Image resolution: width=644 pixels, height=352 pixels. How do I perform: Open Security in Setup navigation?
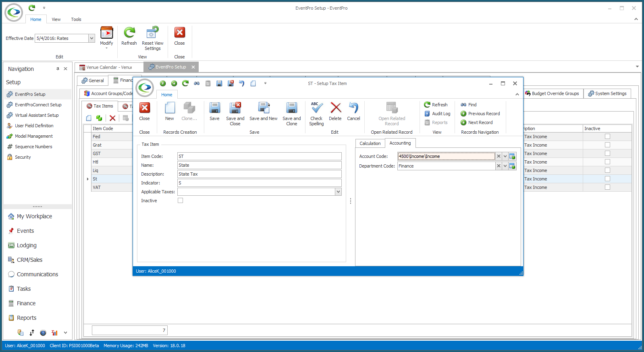(x=23, y=157)
